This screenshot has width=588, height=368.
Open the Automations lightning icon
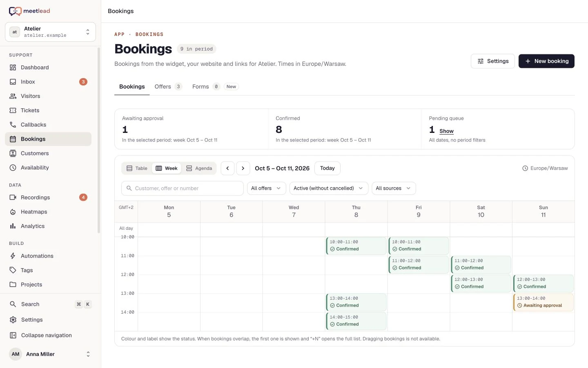tap(13, 256)
